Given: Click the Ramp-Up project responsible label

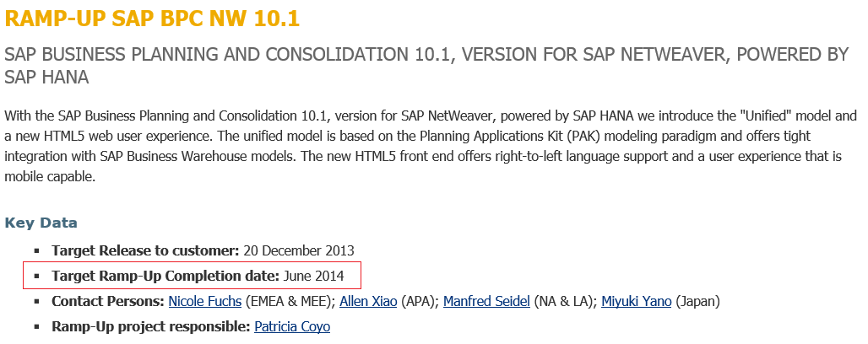Looking at the screenshot, I should click(151, 326).
